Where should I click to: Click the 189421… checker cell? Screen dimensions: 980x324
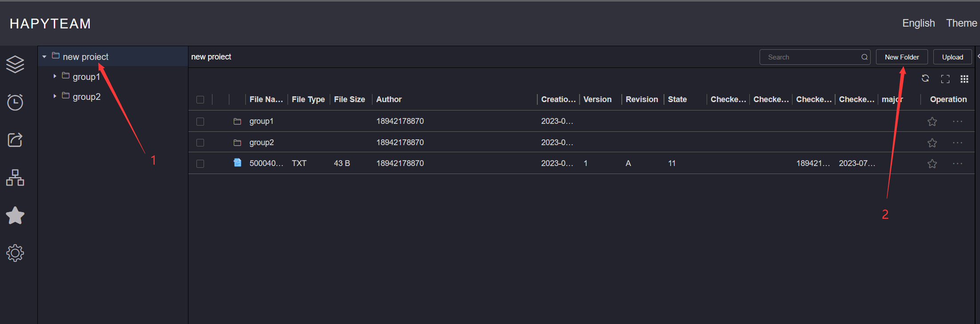point(813,163)
